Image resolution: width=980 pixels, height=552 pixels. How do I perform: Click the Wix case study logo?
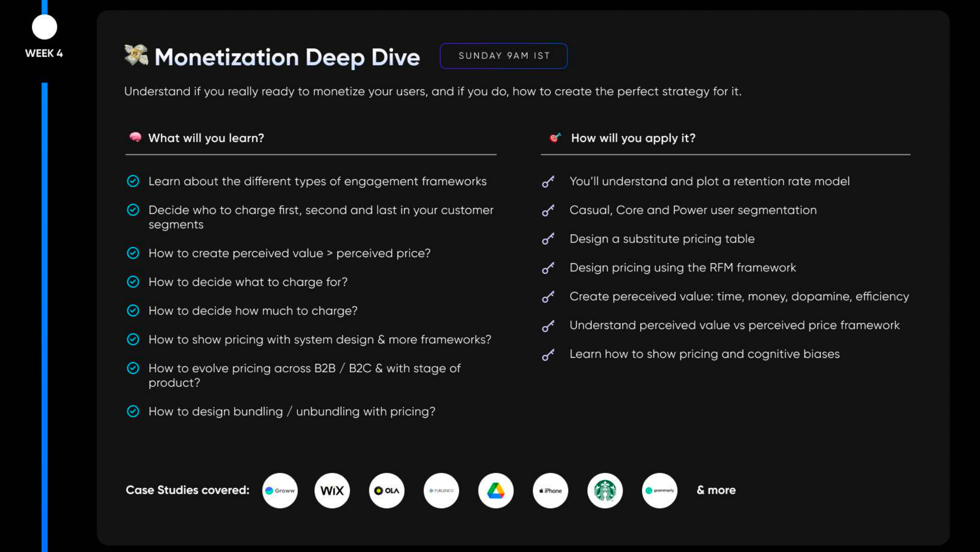point(332,490)
